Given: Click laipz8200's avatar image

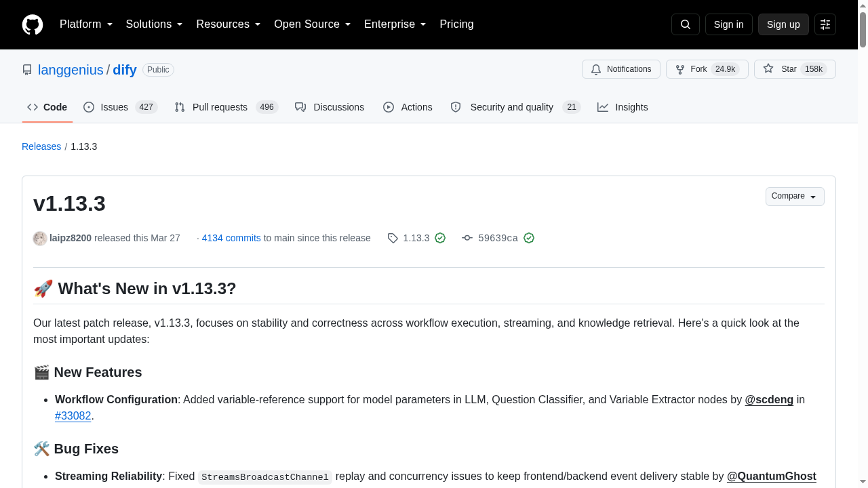Looking at the screenshot, I should pos(40,238).
